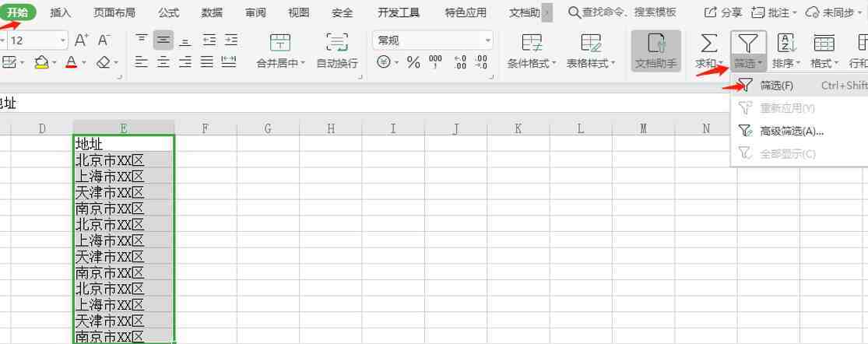This screenshot has height=344, width=868.
Task: Toggle top vertical alignment
Action: coord(142,40)
